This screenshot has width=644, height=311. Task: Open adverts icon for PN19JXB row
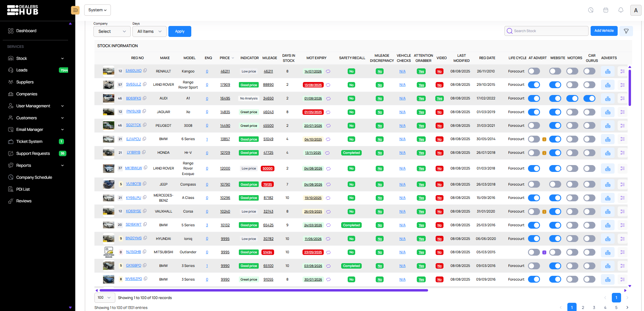click(x=608, y=112)
